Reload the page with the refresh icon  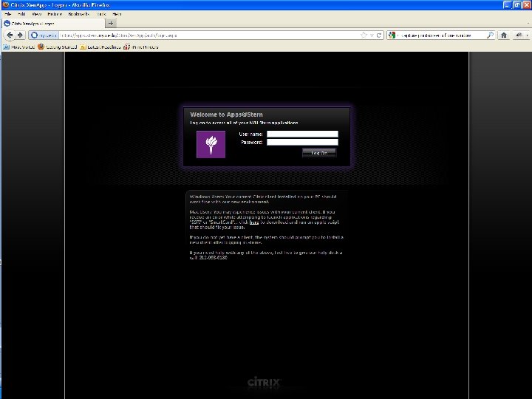click(x=379, y=35)
